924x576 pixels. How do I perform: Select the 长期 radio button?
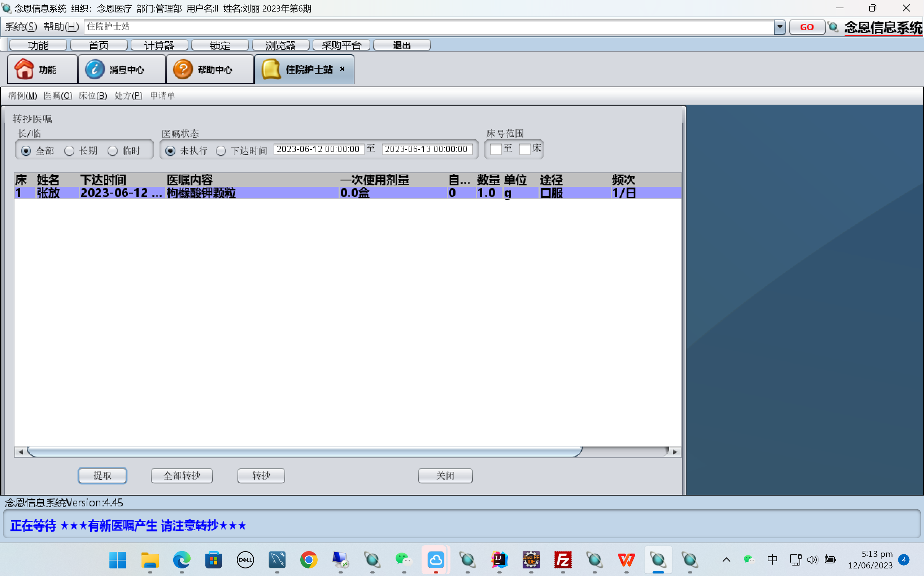coord(69,151)
